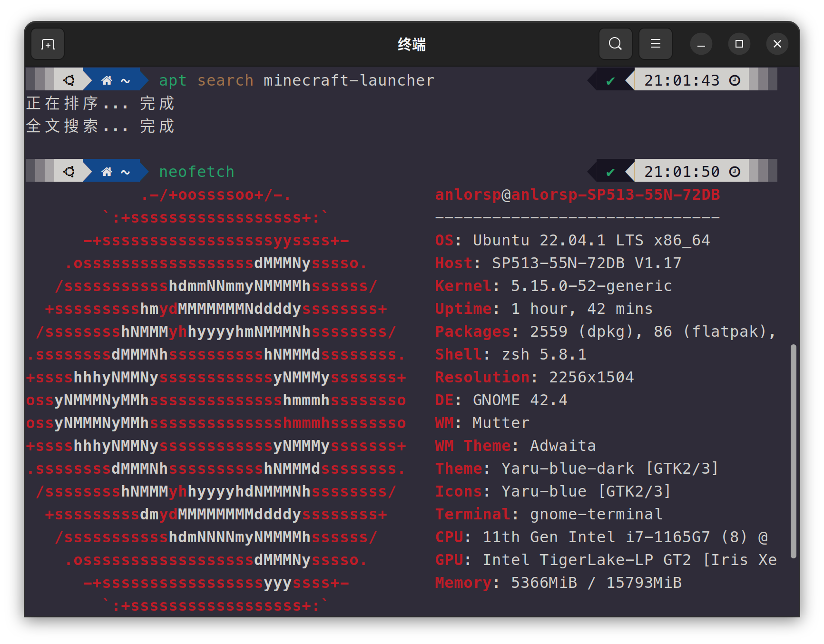This screenshot has height=644, width=824.
Task: Click the Memory value '5366MiB / 15793MiB'
Action: 596,583
